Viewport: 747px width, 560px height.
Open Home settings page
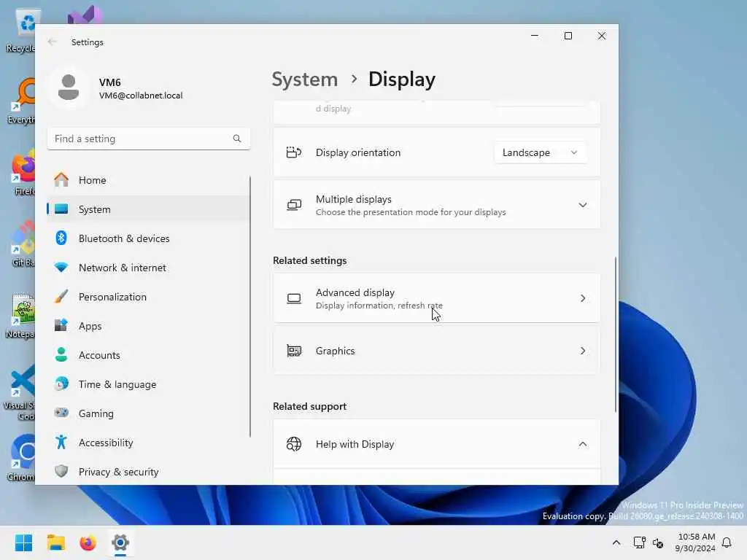coord(147,180)
